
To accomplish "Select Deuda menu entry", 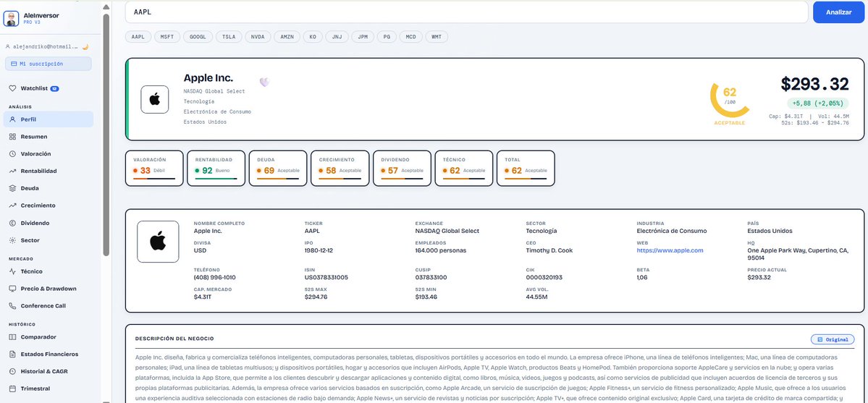I will point(49,188).
